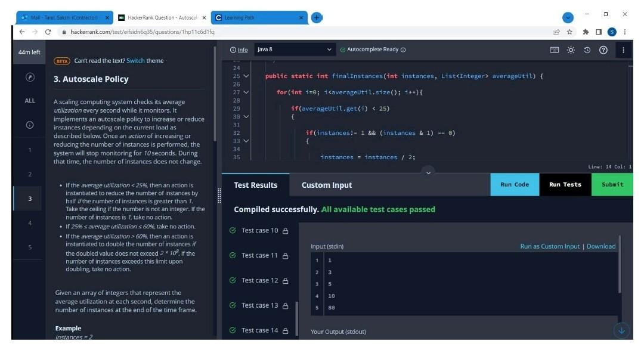Go to question 1 in sidebar
Image resolution: width=644 pixels, height=356 pixels.
click(x=30, y=150)
